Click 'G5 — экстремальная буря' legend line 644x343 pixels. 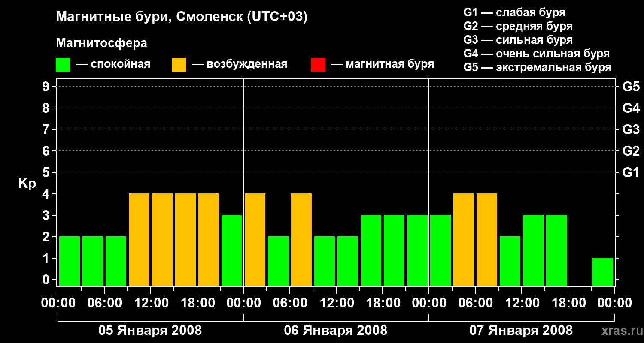[538, 67]
